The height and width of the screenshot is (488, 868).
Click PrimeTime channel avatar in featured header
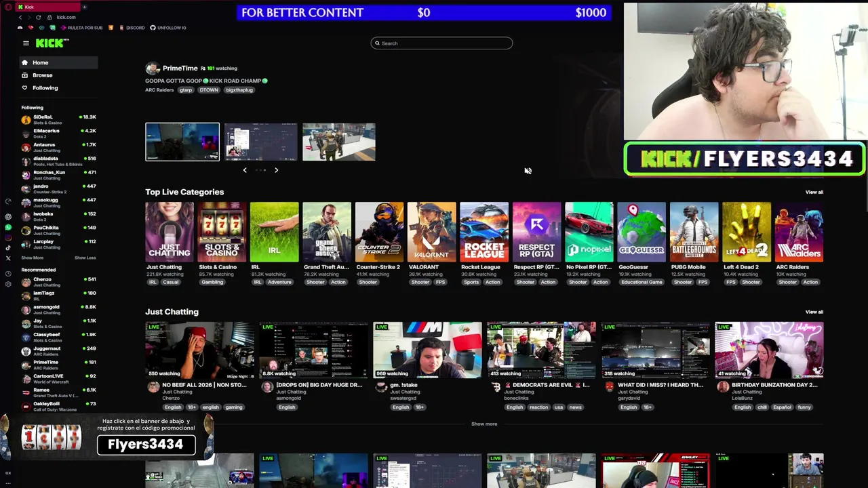(x=153, y=68)
